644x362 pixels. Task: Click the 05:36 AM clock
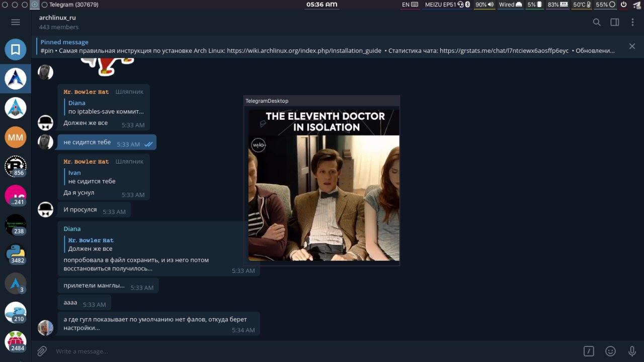322,5
